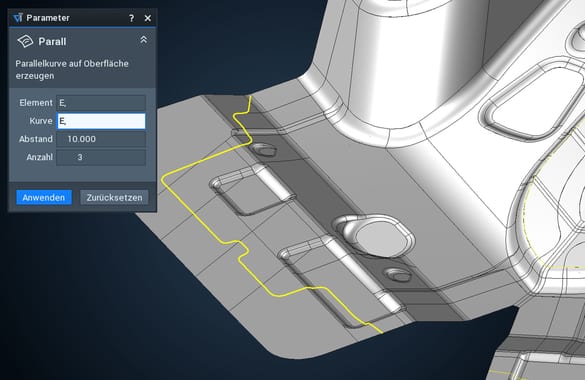The width and height of the screenshot is (585, 380).
Task: Select the small lower round hole
Action: pos(398,275)
